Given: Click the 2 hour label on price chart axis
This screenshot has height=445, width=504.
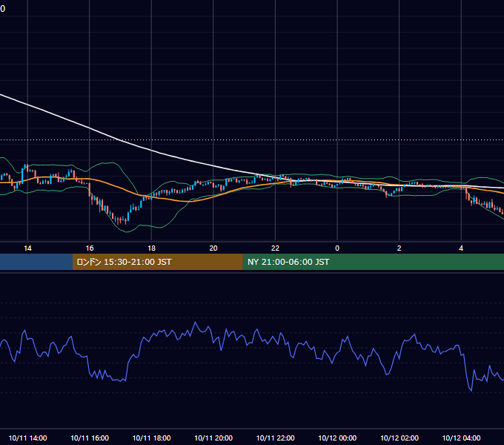Looking at the screenshot, I should click(399, 248).
